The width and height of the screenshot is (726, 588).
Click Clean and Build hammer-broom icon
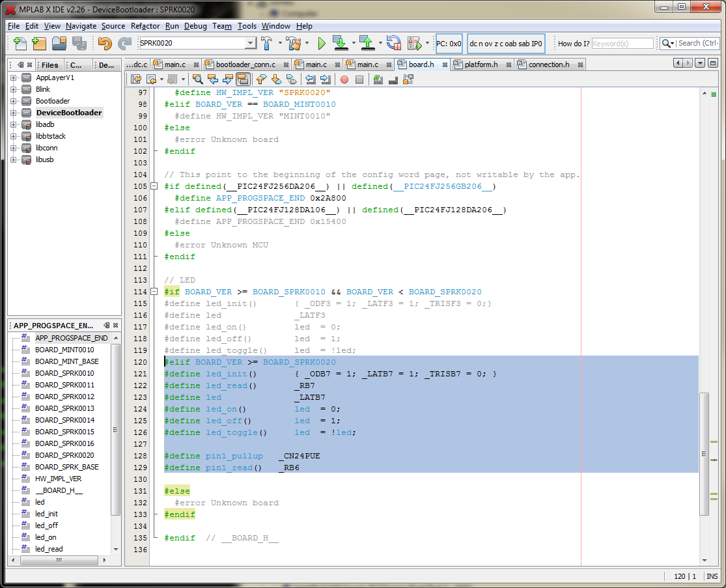(294, 44)
